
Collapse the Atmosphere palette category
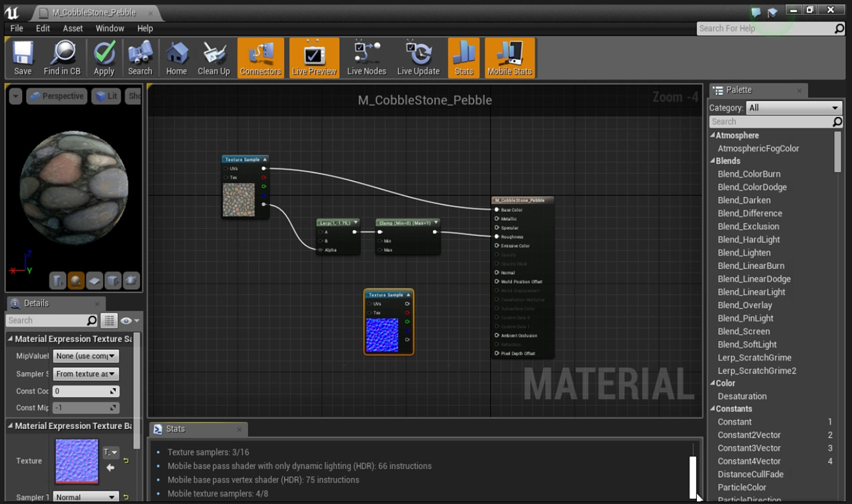coord(713,135)
